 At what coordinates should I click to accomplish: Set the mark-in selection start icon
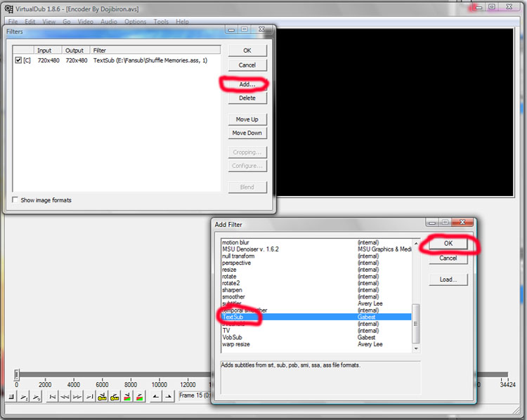click(155, 397)
